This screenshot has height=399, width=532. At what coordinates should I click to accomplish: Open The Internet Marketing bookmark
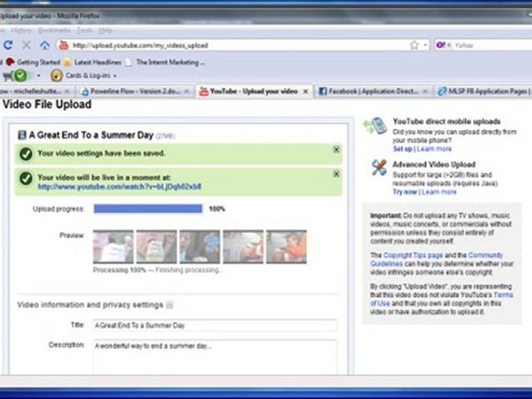point(165,62)
